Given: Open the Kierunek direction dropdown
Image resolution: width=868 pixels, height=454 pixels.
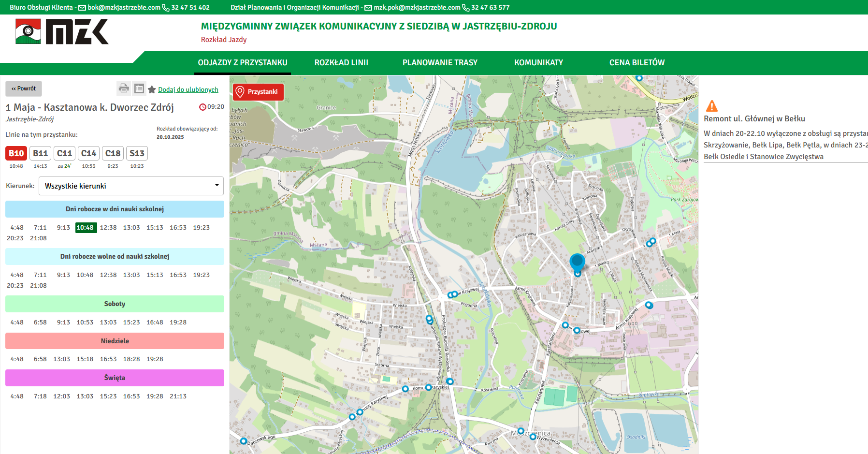Looking at the screenshot, I should tap(131, 186).
